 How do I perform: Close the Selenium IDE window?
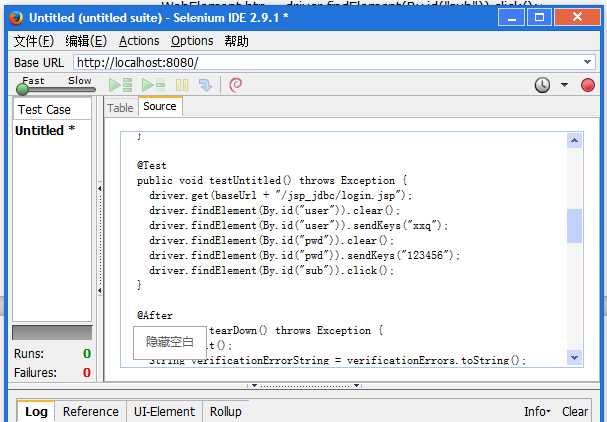click(577, 17)
